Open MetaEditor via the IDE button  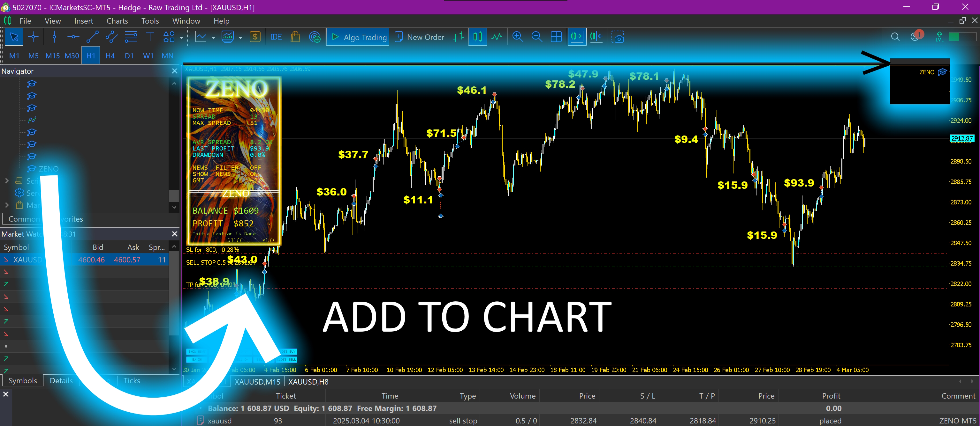276,37
